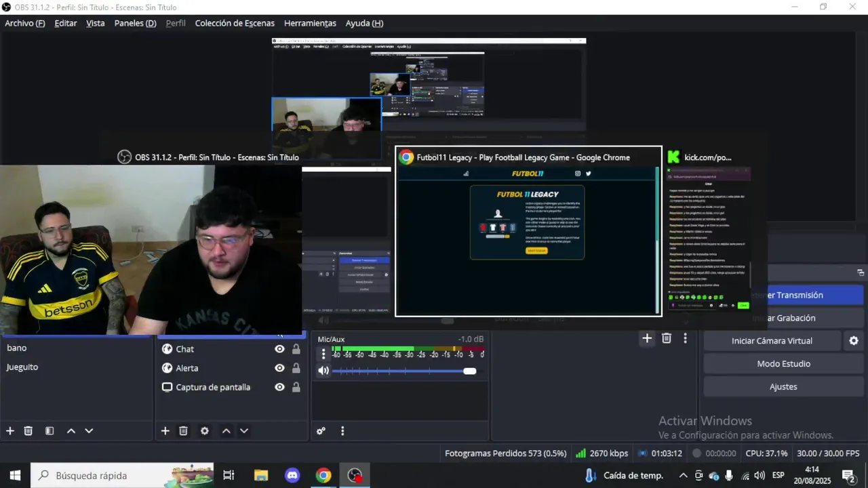Screen dimensions: 868x488
Task: Click Iniciar Cámara Virtual button
Action: click(x=772, y=341)
